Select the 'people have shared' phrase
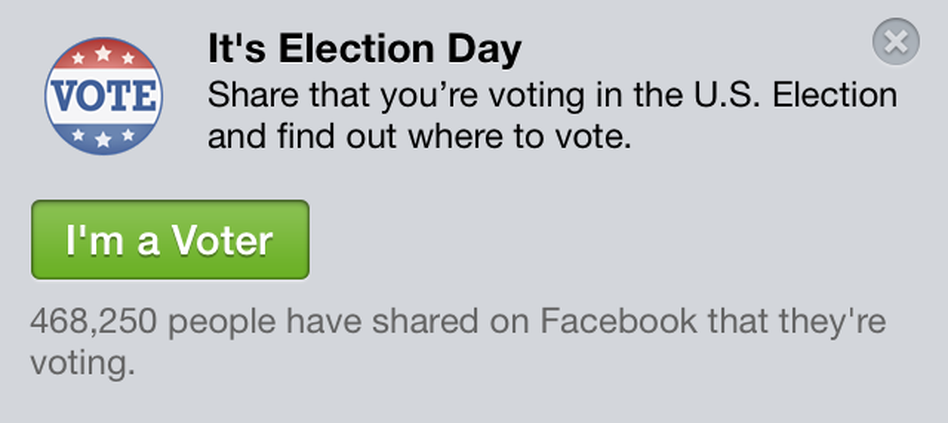The width and height of the screenshot is (948, 423). coord(323,322)
